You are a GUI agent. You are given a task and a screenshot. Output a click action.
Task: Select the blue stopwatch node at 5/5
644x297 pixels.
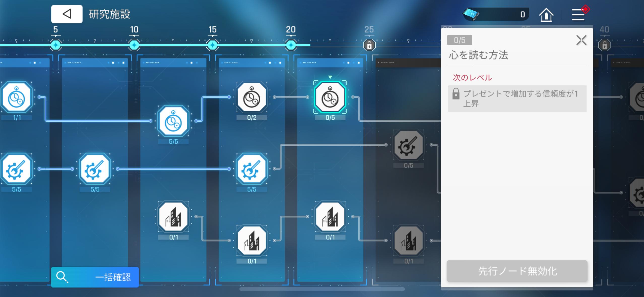pos(173,121)
